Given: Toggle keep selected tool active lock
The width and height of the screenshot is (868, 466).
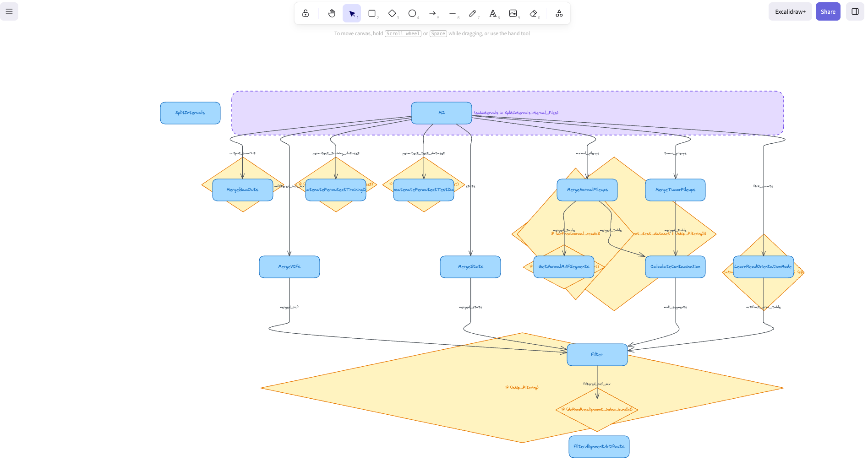Looking at the screenshot, I should (305, 13).
